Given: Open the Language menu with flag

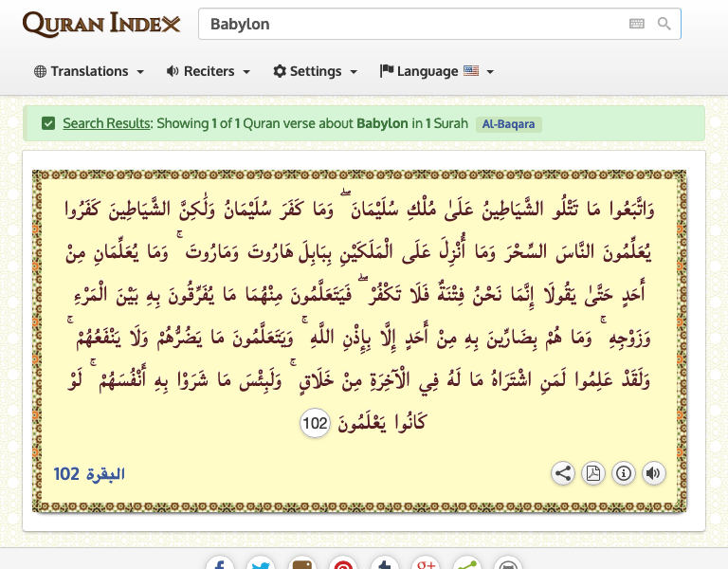Looking at the screenshot, I should pyautogui.click(x=436, y=71).
